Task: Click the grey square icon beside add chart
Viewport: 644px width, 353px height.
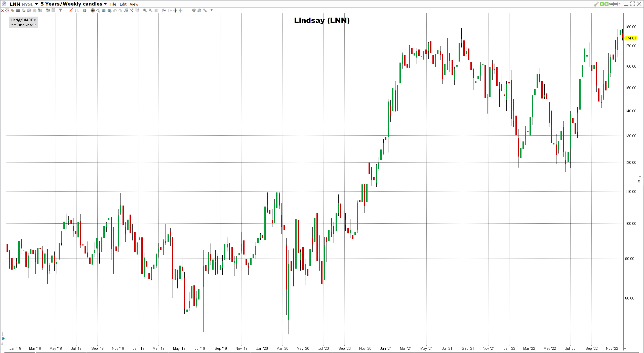Action: pos(53,10)
